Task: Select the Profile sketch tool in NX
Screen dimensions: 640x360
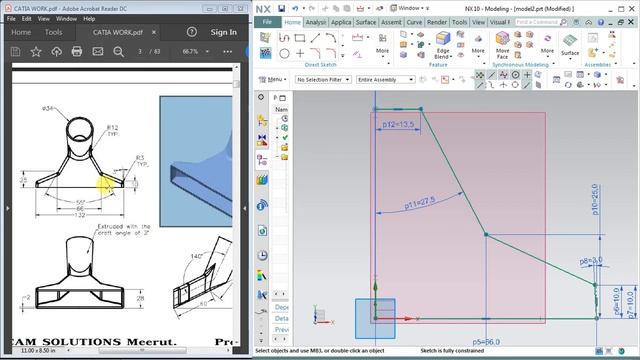Action: click(284, 38)
